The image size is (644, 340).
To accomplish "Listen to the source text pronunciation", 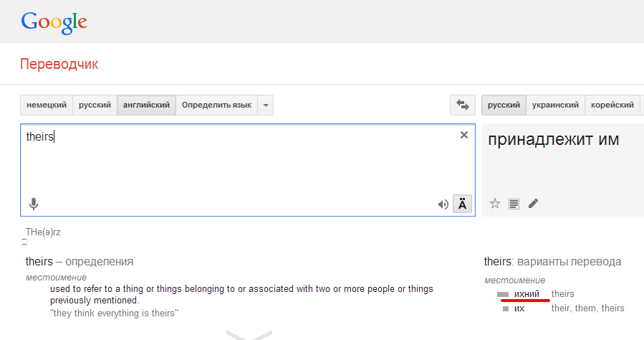I will tap(443, 204).
